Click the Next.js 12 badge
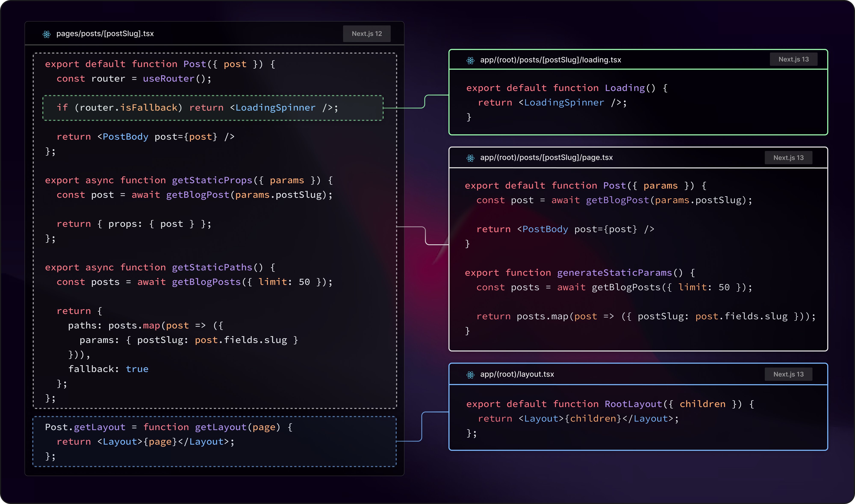This screenshot has height=504, width=855. 366,34
